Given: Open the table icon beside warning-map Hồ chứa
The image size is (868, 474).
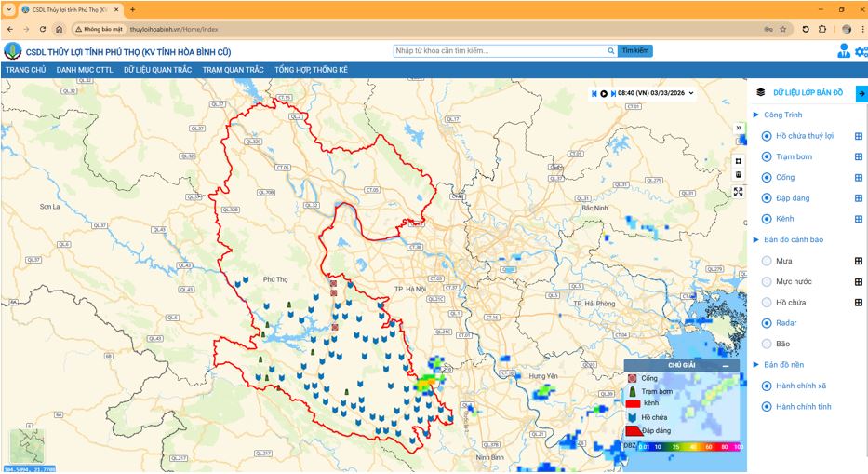Looking at the screenshot, I should click(x=859, y=302).
